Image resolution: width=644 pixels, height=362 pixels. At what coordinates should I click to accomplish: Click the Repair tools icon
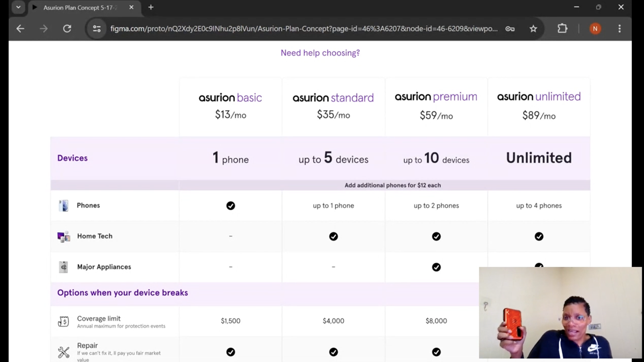click(x=64, y=352)
